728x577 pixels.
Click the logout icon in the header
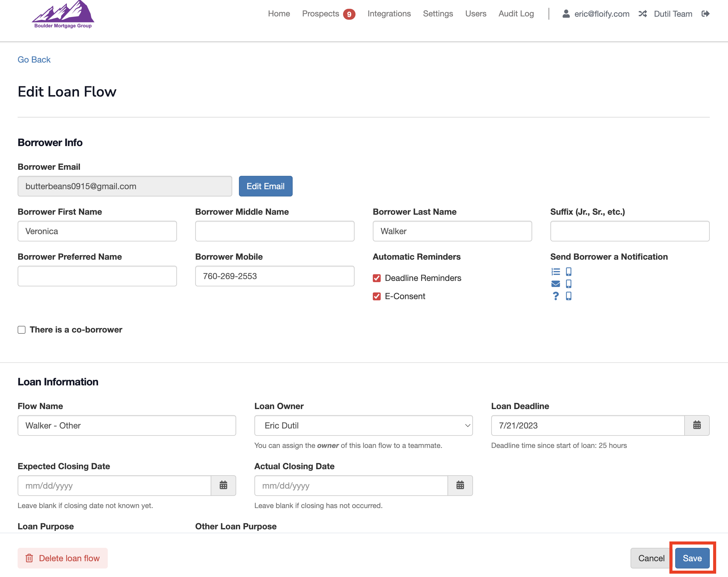[705, 14]
